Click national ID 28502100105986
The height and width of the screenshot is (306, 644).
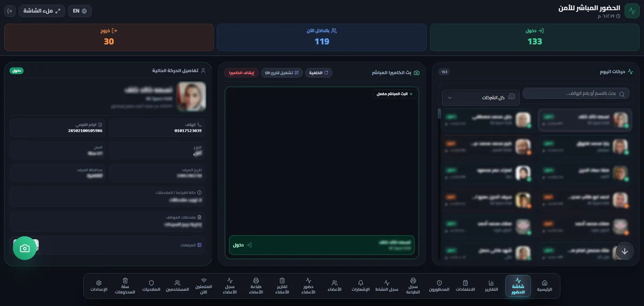pos(85,131)
